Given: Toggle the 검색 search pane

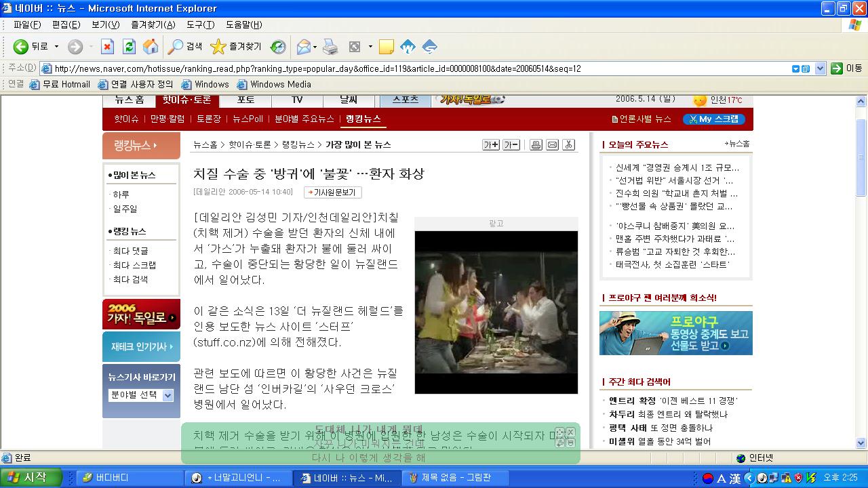Looking at the screenshot, I should click(186, 47).
